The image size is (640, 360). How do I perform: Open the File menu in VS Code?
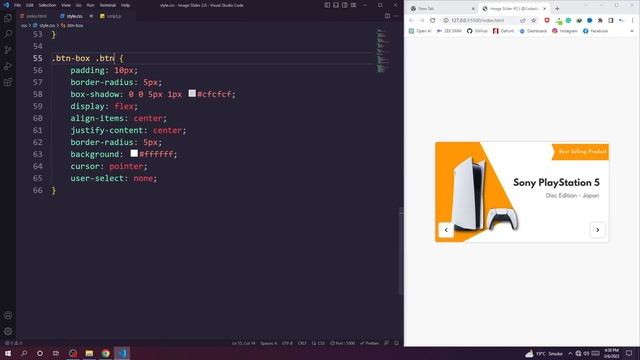click(x=17, y=5)
